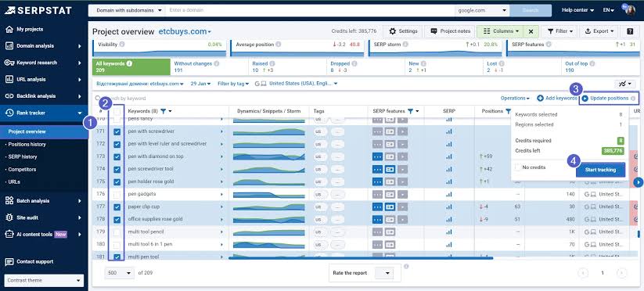Expand the rows-per-page 500 dropdown
644x291 pixels.
point(120,272)
